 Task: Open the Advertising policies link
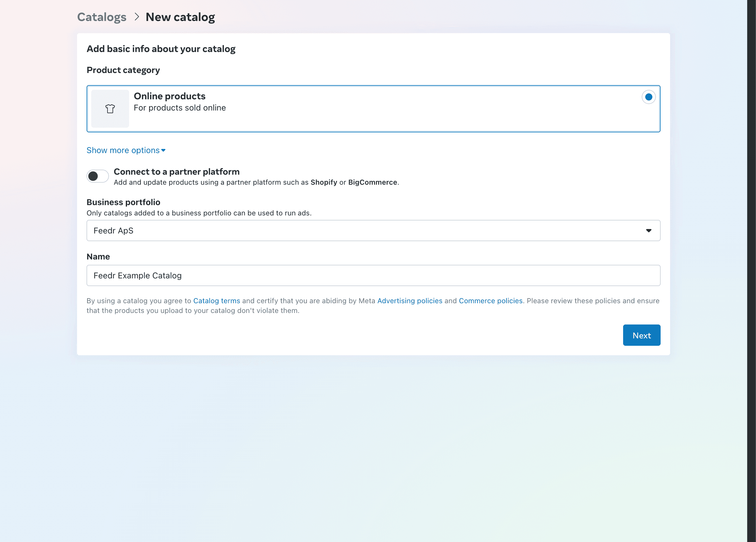[x=409, y=301]
